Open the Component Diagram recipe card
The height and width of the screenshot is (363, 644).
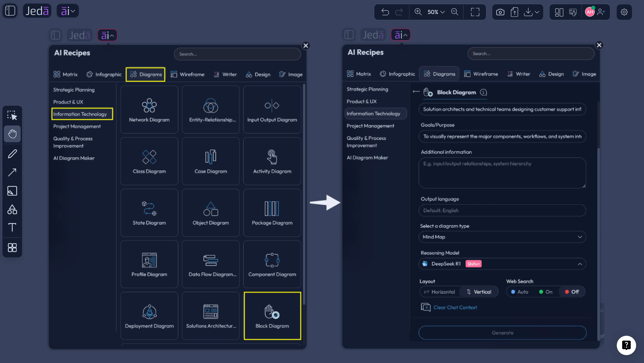[272, 264]
